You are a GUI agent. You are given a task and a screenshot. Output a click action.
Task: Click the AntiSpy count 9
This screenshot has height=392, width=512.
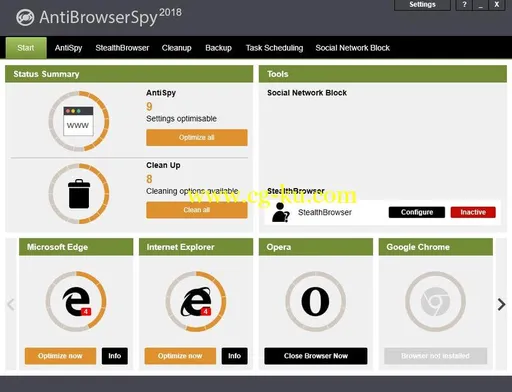149,107
